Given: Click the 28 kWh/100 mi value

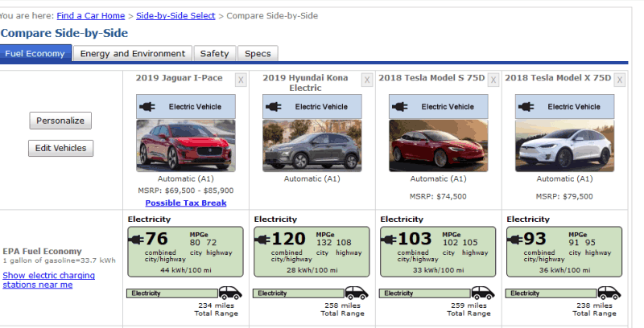Looking at the screenshot, I should (x=312, y=270).
